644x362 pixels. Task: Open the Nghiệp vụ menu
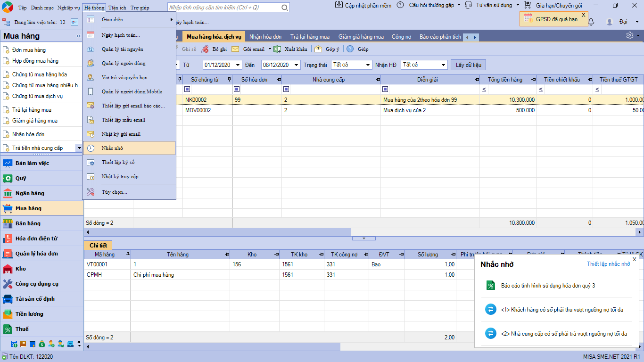pos(68,8)
